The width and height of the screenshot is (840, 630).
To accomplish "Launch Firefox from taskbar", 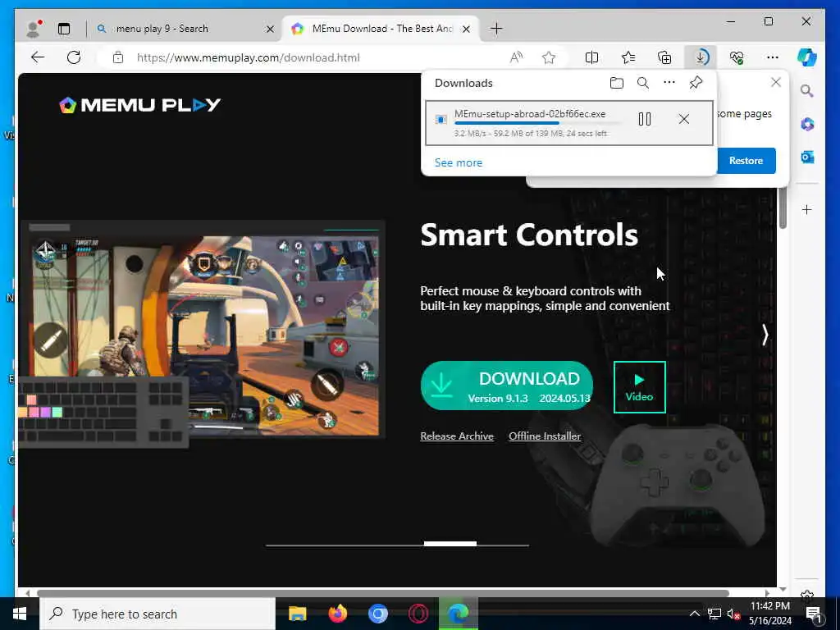I will (x=337, y=614).
